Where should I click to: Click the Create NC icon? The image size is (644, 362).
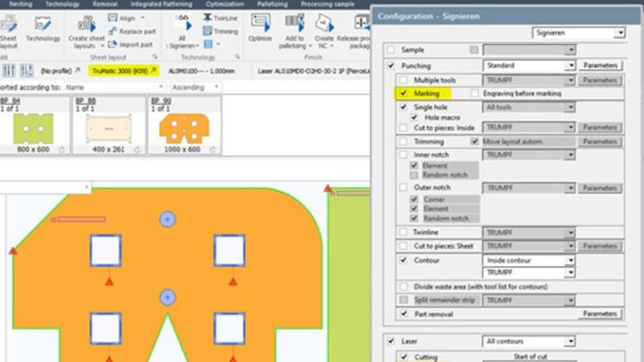[324, 25]
